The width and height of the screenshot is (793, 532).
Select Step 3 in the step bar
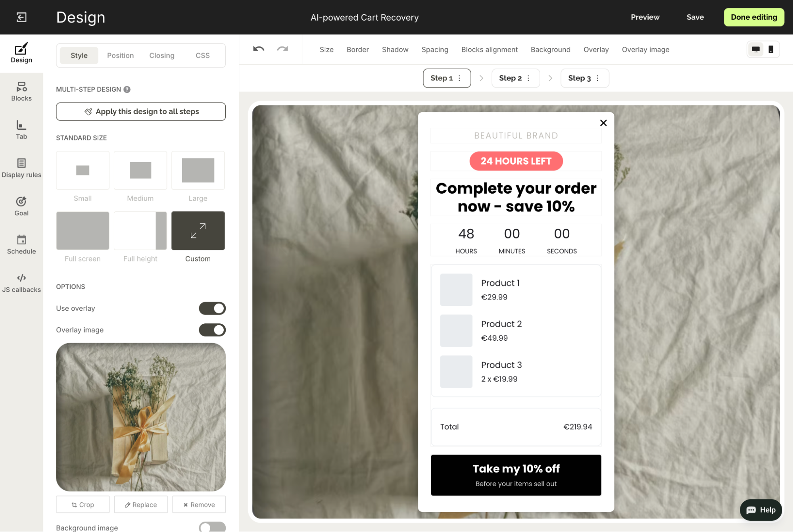click(x=584, y=78)
